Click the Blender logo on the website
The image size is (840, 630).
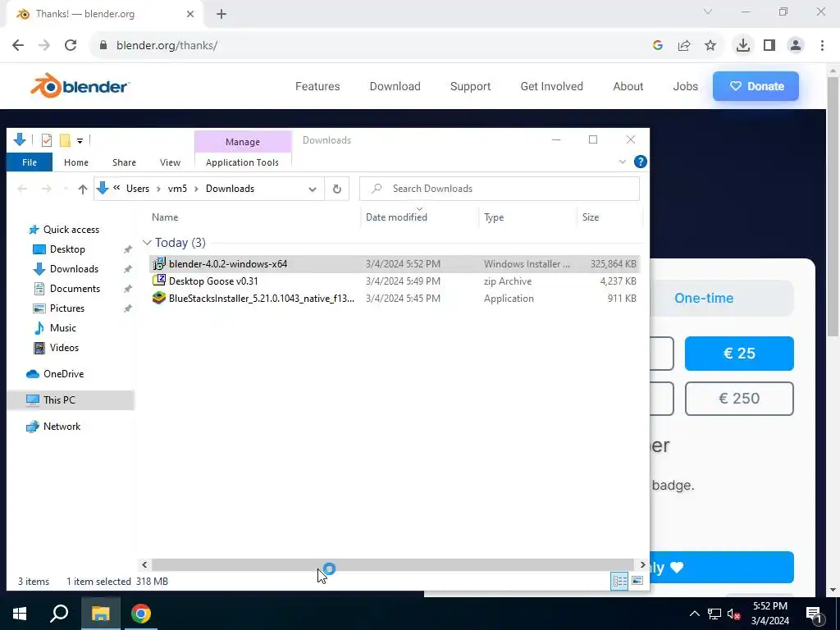coord(80,85)
